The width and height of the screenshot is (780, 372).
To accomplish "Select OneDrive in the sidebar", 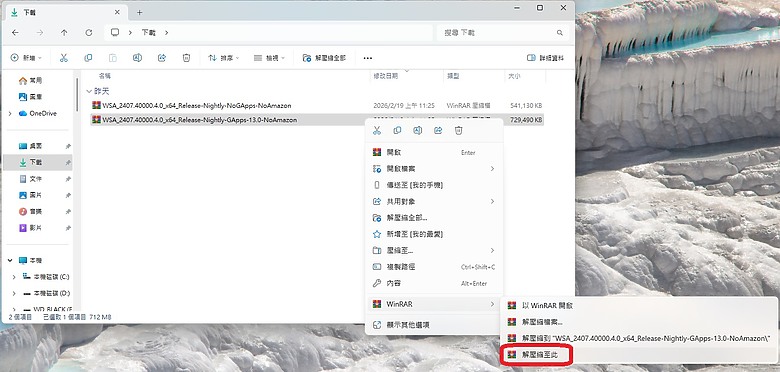I will 38,113.
